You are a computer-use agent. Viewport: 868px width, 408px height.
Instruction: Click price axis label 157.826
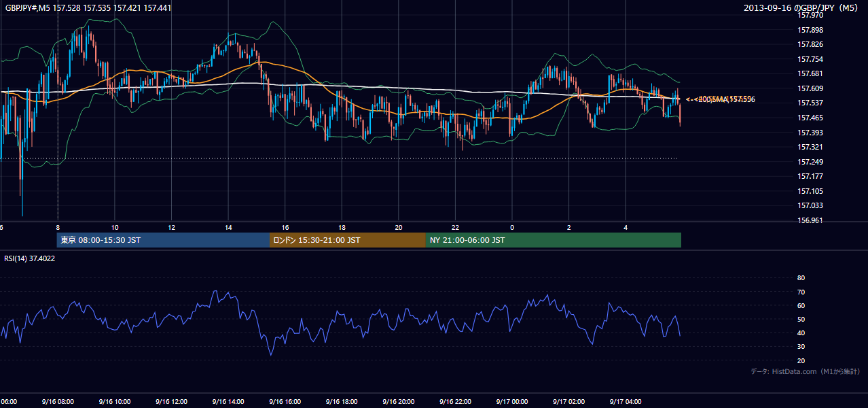tap(811, 44)
